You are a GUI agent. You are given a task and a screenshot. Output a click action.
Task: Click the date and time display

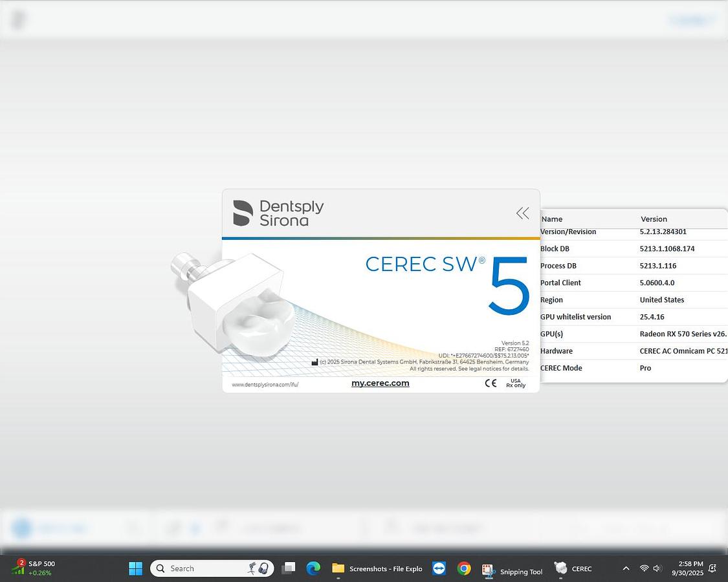(689, 568)
